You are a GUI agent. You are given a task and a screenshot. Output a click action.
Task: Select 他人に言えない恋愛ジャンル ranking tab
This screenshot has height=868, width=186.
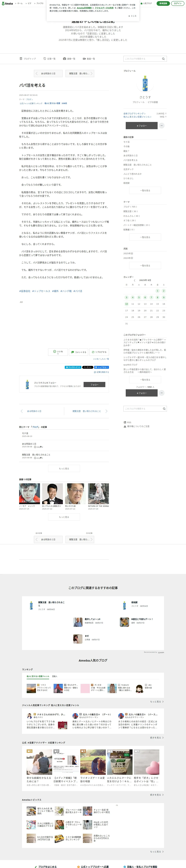[38, 676]
